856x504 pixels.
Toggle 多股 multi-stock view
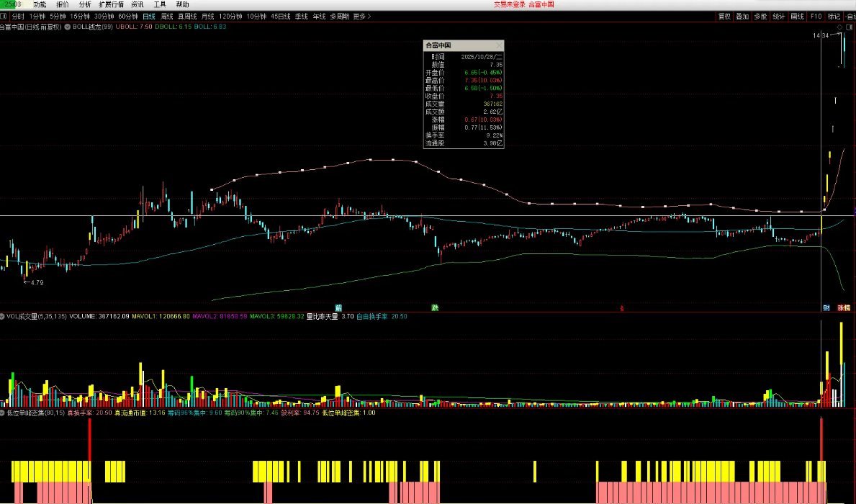[760, 16]
